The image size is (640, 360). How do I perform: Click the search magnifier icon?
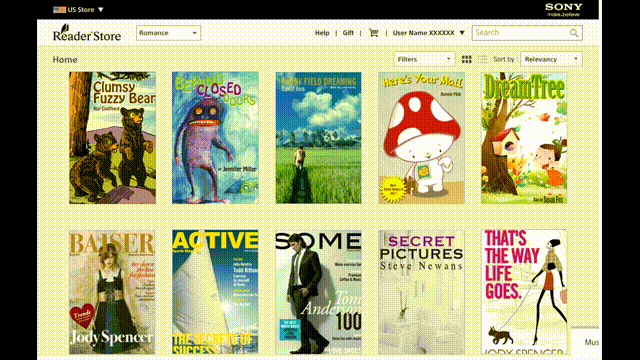click(574, 33)
